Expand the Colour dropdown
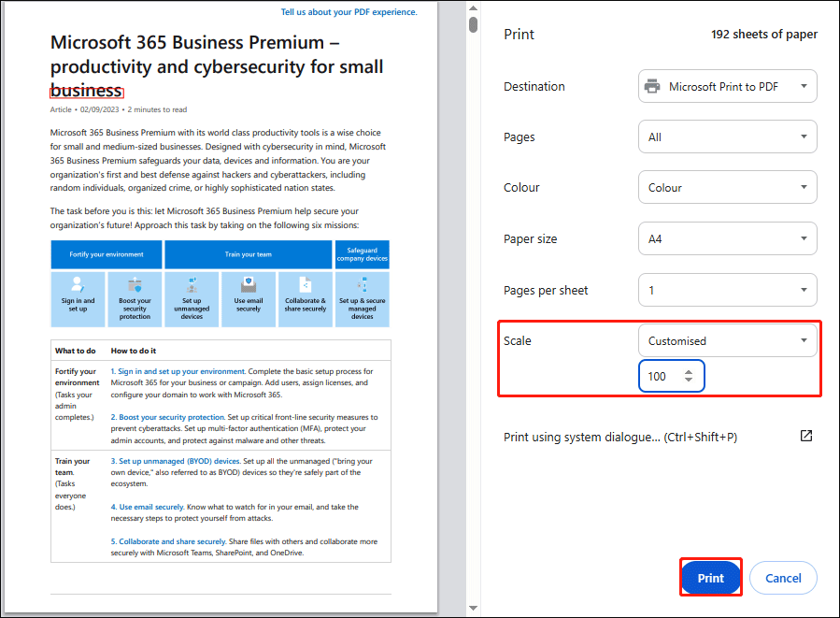840x618 pixels. (x=728, y=187)
